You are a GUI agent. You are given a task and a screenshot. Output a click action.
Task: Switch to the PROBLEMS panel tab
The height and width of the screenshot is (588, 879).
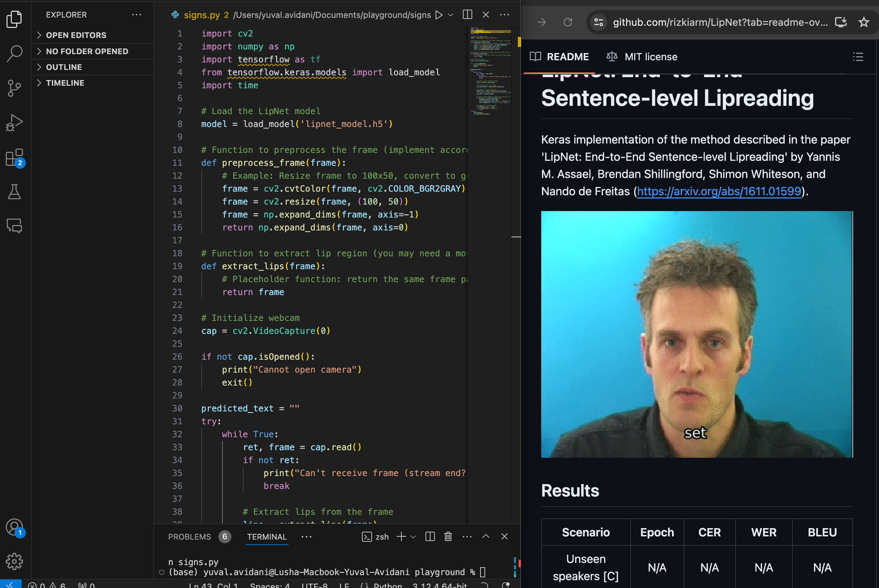[x=189, y=537]
